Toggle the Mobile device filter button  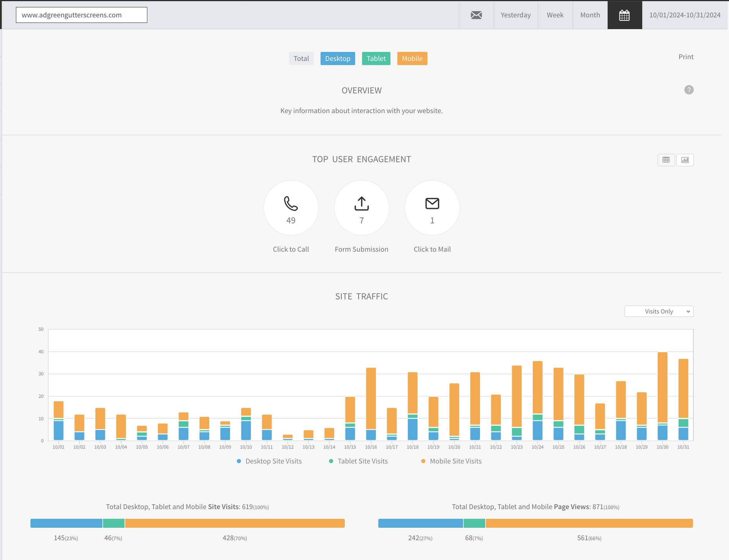pyautogui.click(x=412, y=58)
